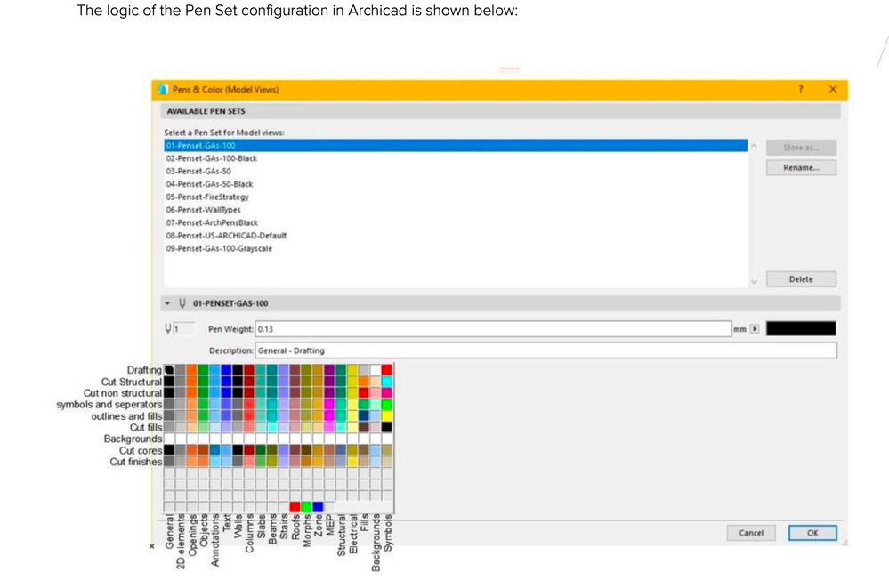Select pen set 01-Penset-GAs-100
889x588 pixels.
(x=456, y=146)
